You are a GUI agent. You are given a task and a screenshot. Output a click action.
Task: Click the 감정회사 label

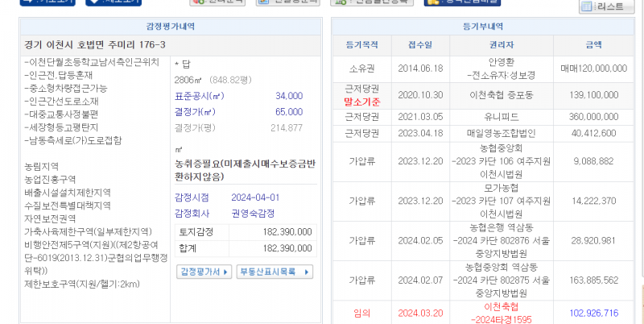coord(192,214)
